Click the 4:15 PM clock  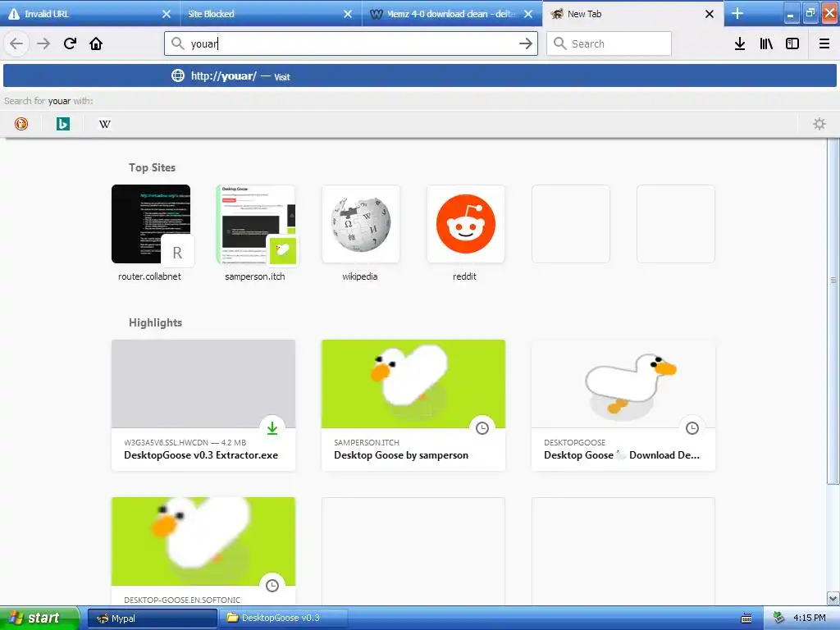(x=810, y=619)
